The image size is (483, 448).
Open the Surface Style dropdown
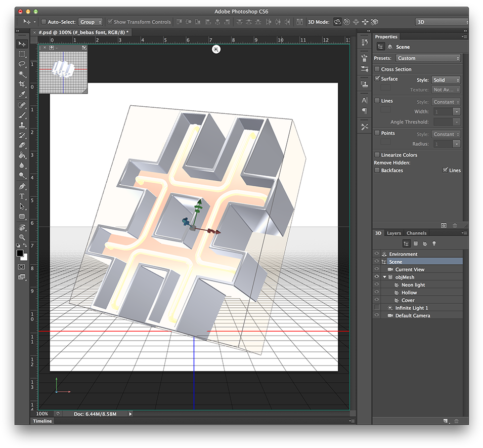446,80
